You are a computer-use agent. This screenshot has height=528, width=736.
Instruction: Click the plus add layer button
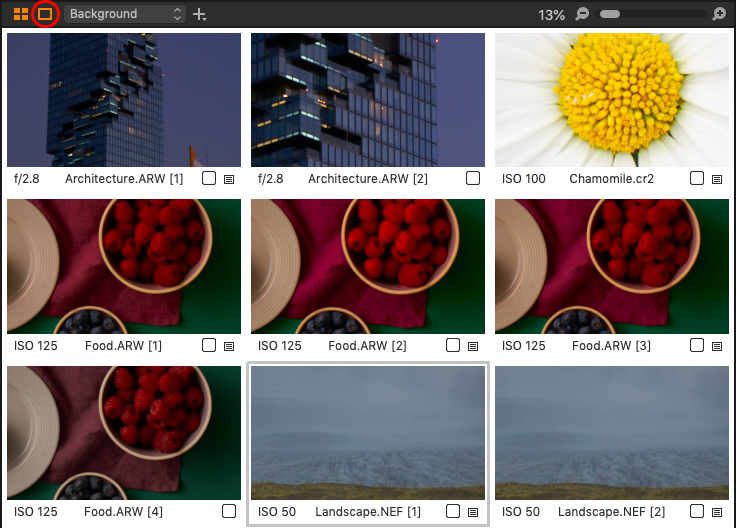(x=199, y=15)
